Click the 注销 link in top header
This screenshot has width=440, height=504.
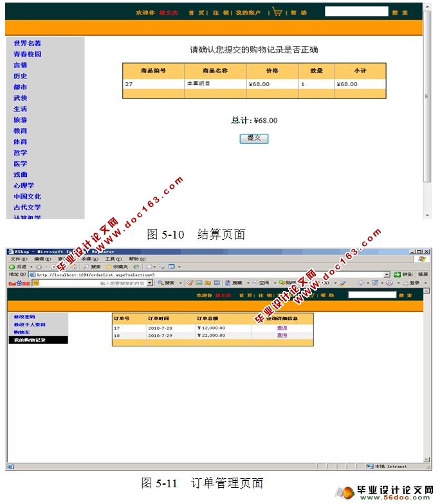[221, 13]
